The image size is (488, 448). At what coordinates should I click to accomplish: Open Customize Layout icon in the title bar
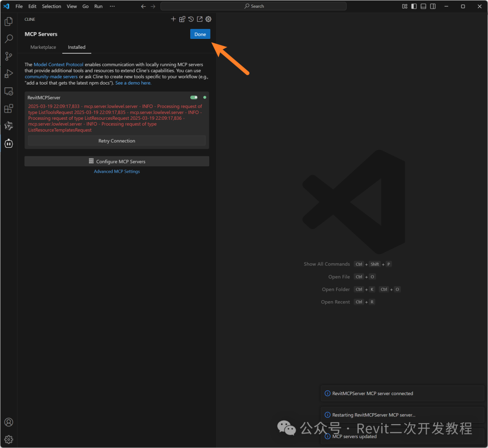coord(404,6)
